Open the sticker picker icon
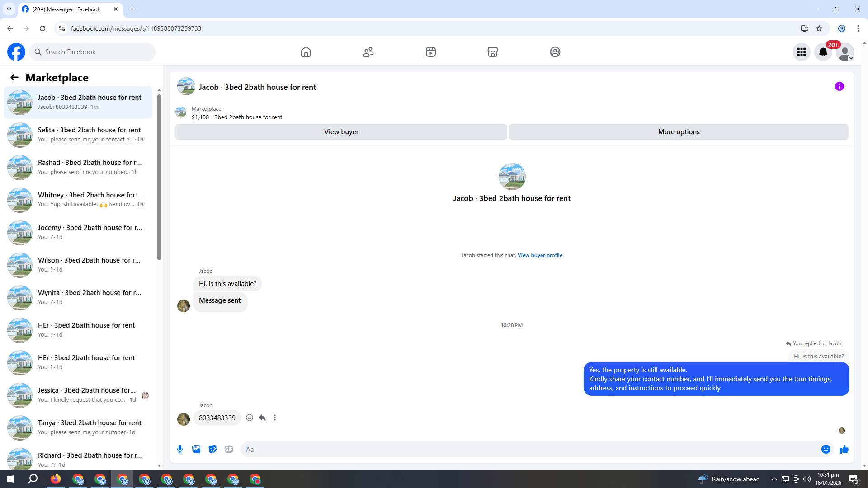The width and height of the screenshot is (868, 488). (x=212, y=449)
